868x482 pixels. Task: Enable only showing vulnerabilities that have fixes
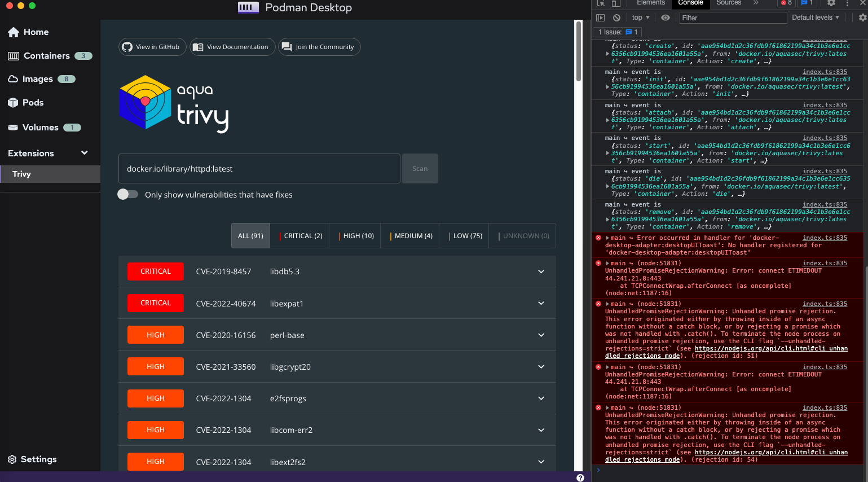coord(127,194)
